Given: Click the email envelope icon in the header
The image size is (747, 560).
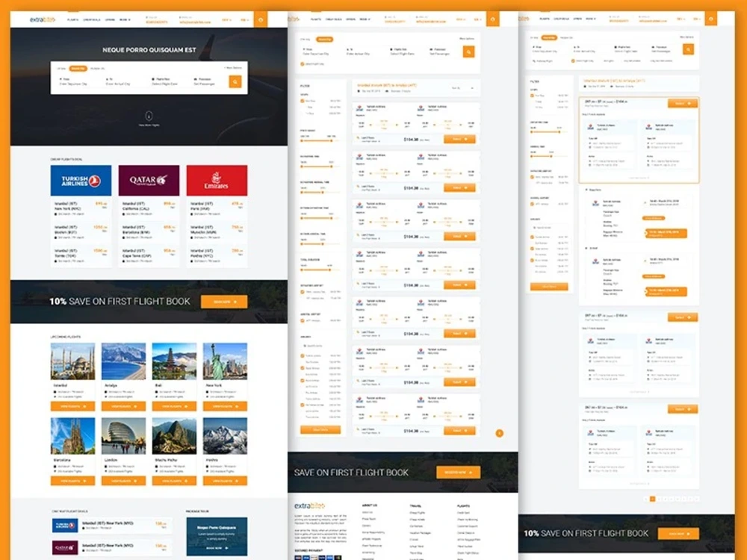Looking at the screenshot, I should (x=180, y=16).
